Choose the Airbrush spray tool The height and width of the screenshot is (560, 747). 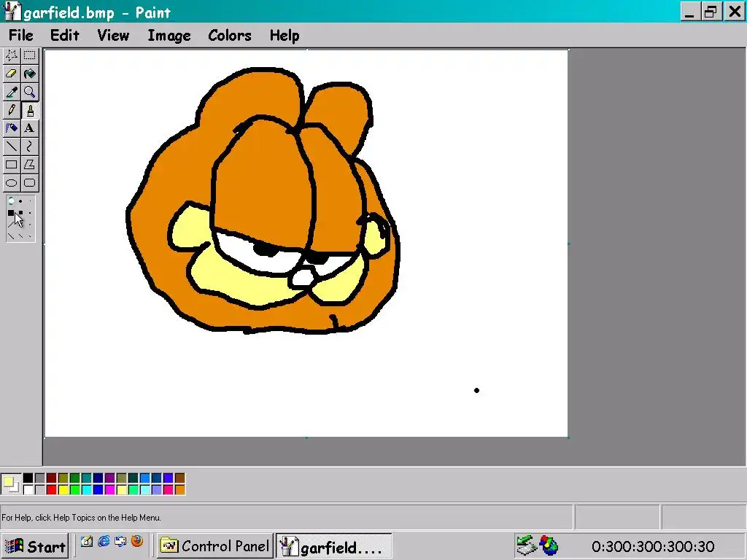click(x=12, y=128)
